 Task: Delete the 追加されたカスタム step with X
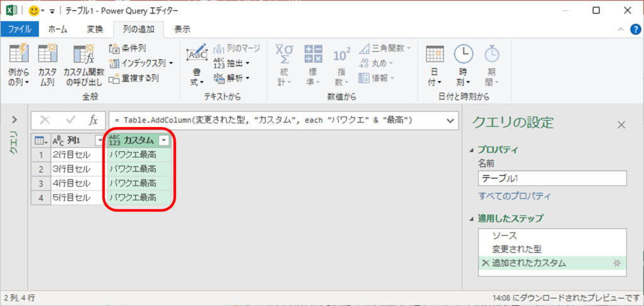click(486, 263)
